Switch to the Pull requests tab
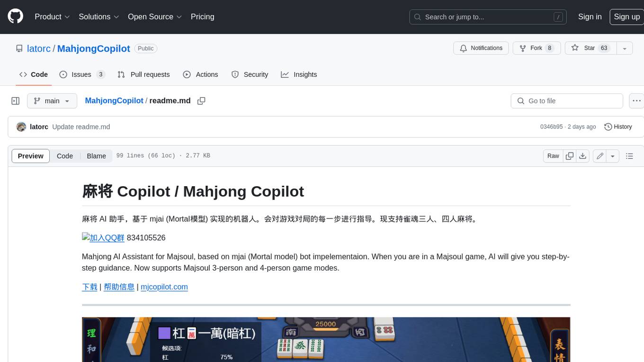Image resolution: width=644 pixels, height=362 pixels. pos(143,74)
